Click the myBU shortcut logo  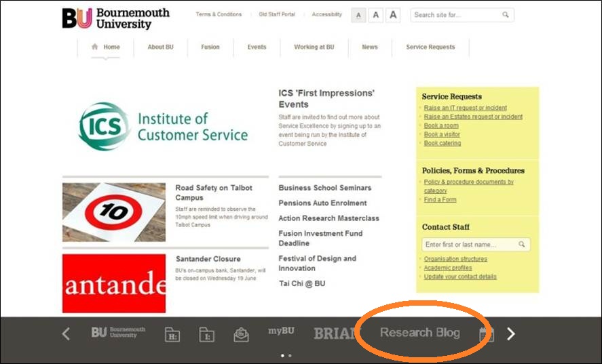click(x=281, y=331)
